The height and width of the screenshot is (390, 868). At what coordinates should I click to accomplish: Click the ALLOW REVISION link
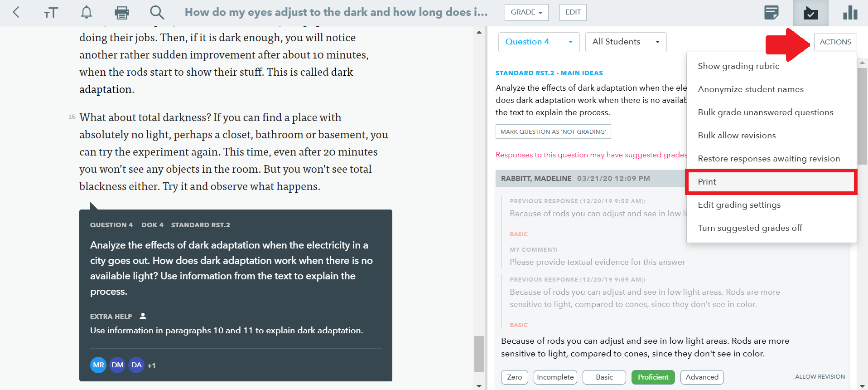pos(820,377)
